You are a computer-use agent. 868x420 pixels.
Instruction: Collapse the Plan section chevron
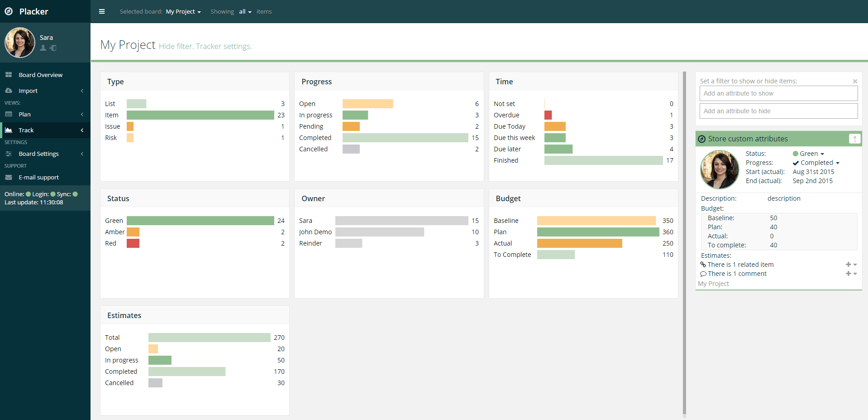(82, 114)
